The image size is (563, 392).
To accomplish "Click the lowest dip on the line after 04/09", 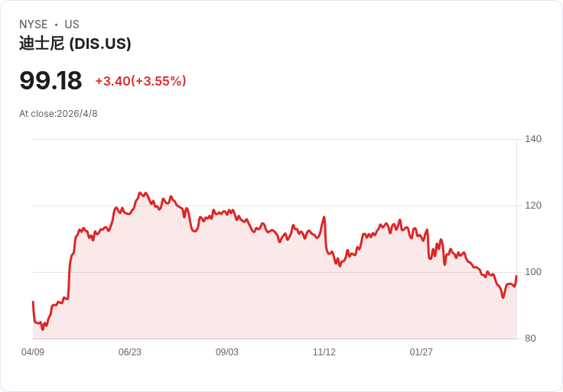I will (43, 329).
